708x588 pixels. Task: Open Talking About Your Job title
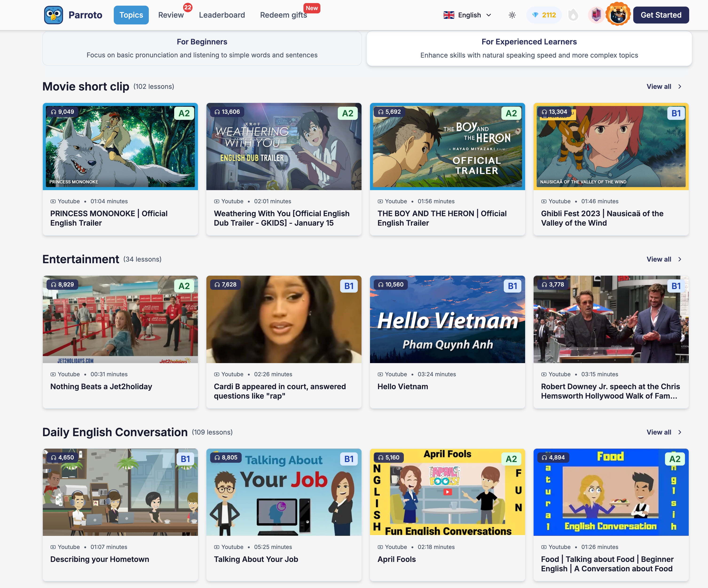(x=256, y=559)
